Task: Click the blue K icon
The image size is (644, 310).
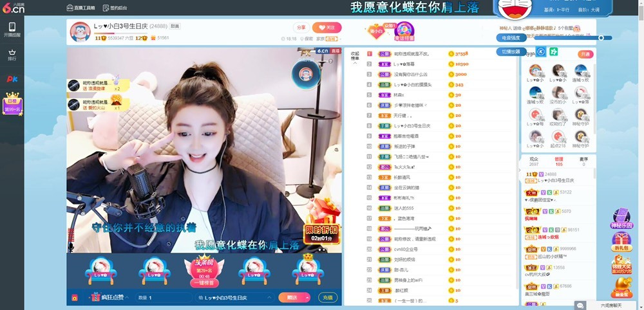Action: point(541,52)
